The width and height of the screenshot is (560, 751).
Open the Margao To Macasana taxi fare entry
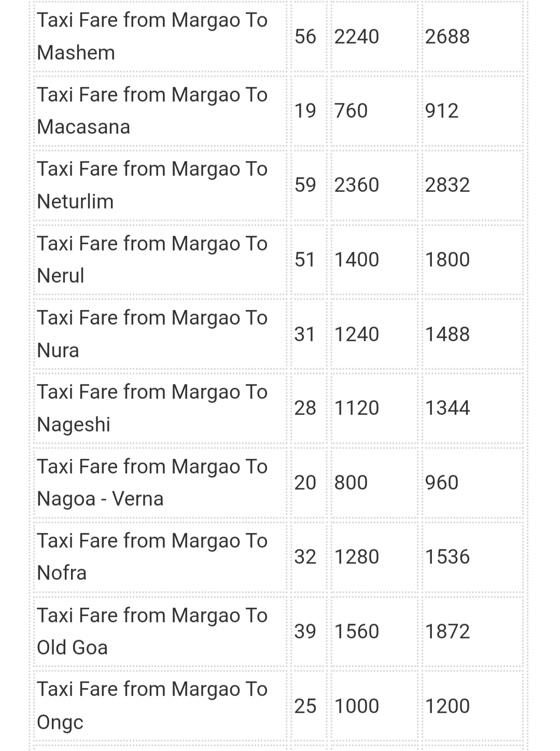[x=152, y=110]
